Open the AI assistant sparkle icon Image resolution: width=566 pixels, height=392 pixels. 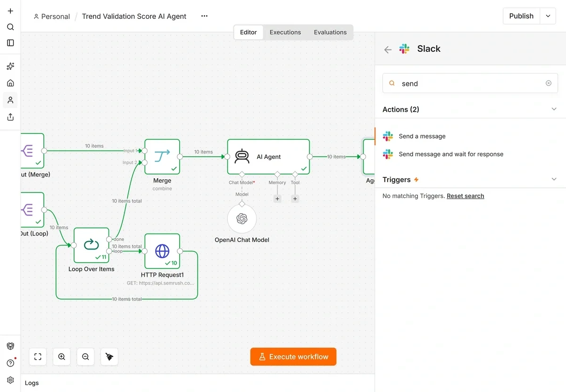click(10, 67)
